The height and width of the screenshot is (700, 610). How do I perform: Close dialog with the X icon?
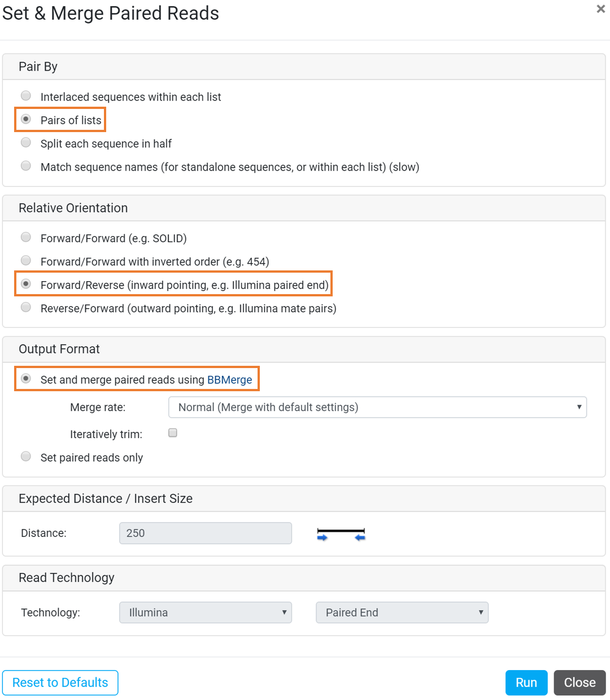(x=601, y=9)
